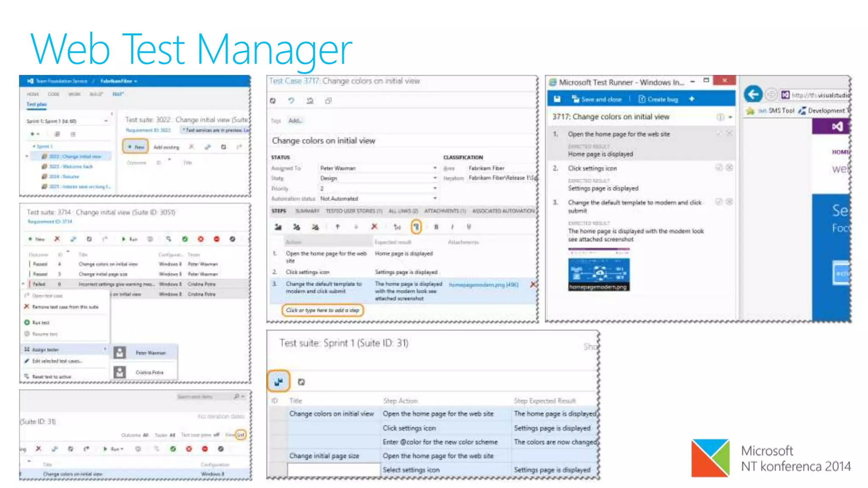Mark step 2 Click settings icon as passed

(719, 168)
